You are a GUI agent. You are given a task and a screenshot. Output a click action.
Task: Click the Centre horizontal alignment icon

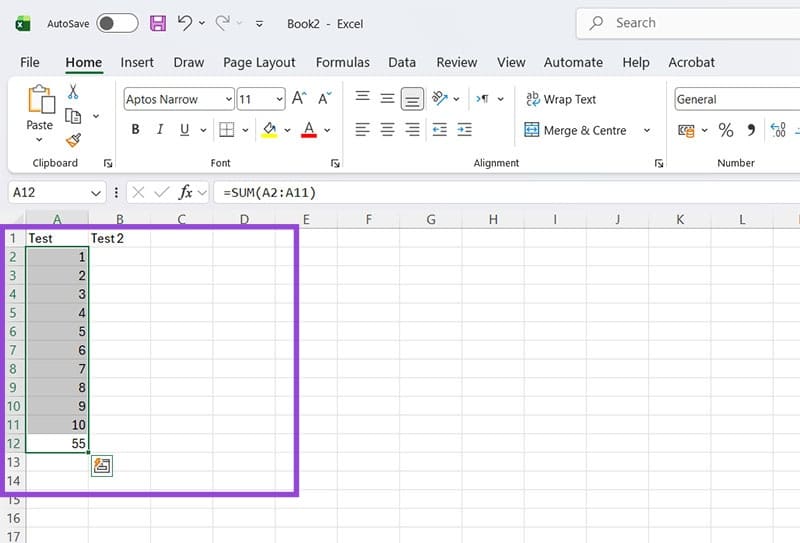coord(387,130)
